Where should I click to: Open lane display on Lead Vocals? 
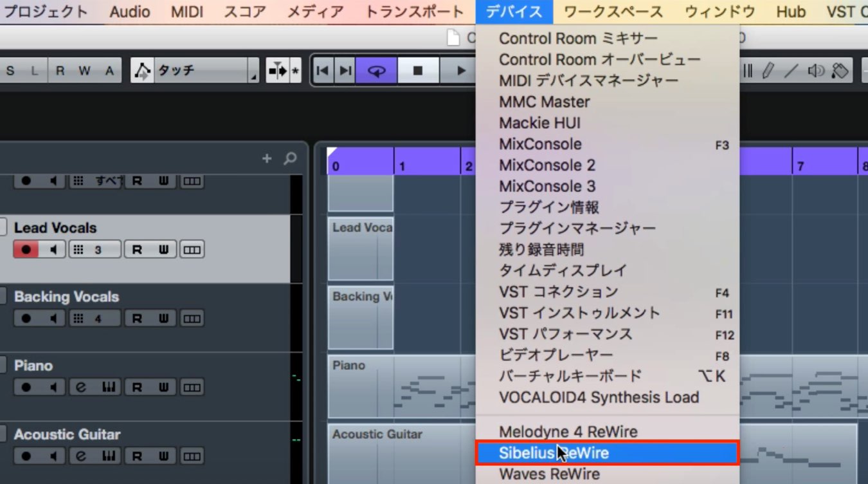tap(192, 250)
